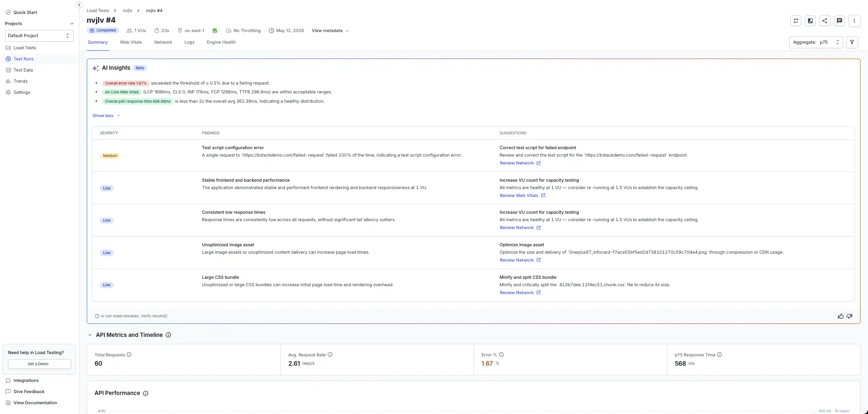Switch to the Engine Health tab

221,42
